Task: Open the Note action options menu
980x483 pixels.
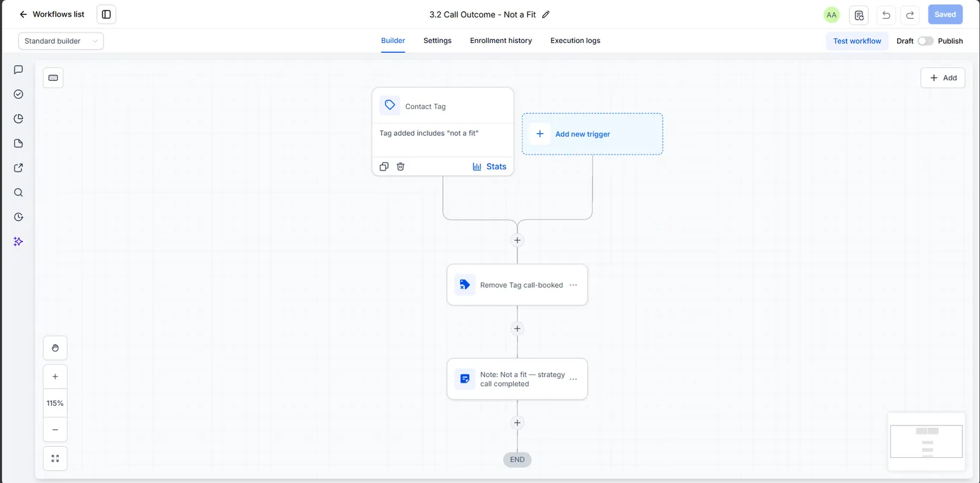Action: click(573, 379)
